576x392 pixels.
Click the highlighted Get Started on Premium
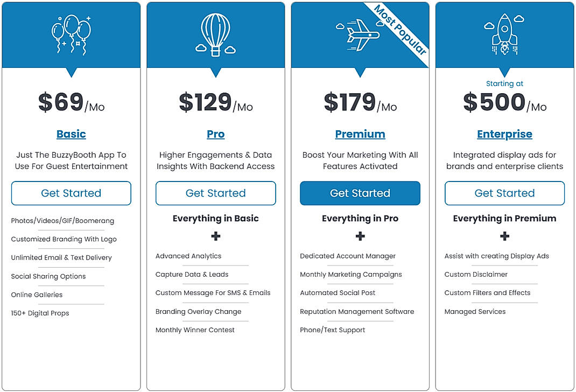pyautogui.click(x=360, y=193)
